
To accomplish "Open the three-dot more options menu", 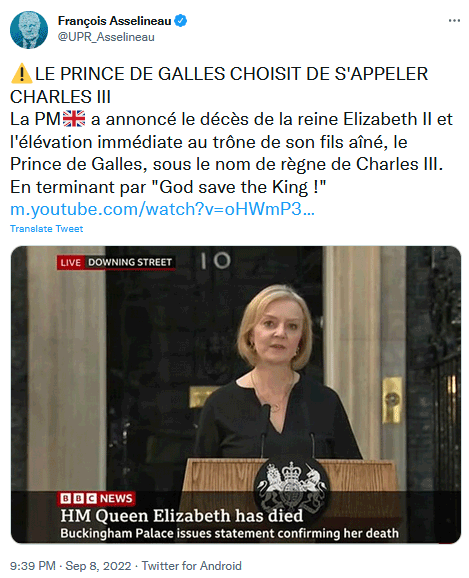I will 454,21.
